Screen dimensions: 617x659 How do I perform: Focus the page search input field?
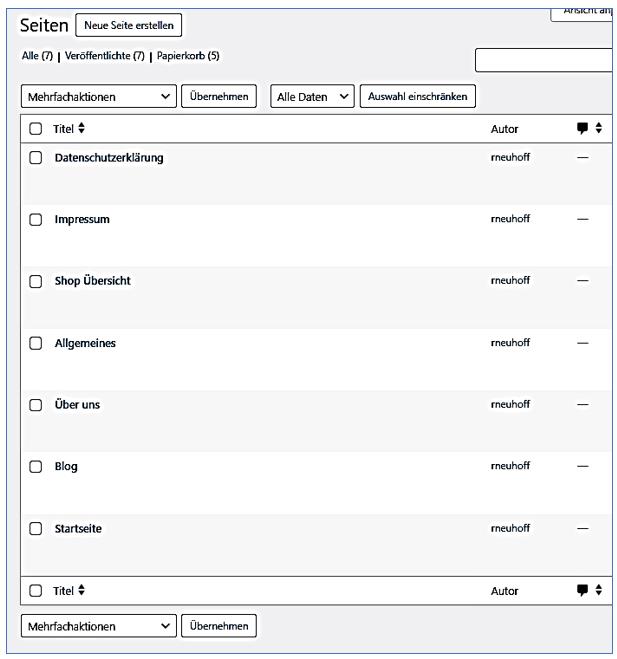tap(543, 61)
